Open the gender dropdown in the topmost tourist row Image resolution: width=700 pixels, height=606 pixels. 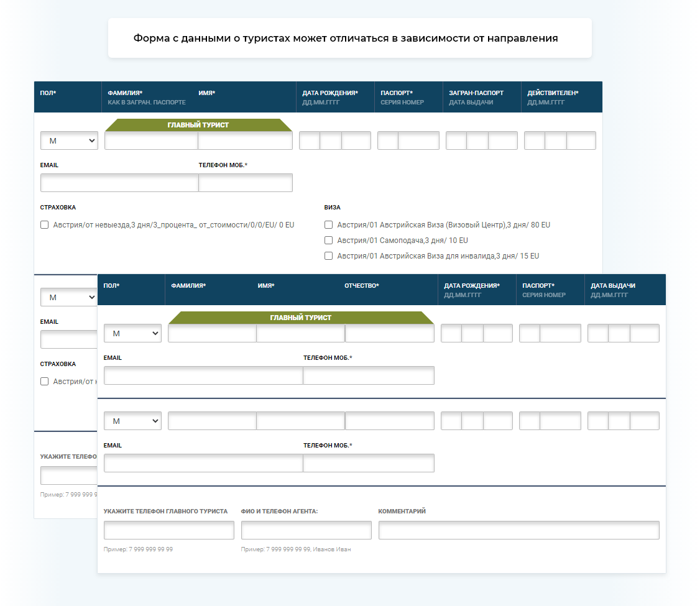pos(69,141)
